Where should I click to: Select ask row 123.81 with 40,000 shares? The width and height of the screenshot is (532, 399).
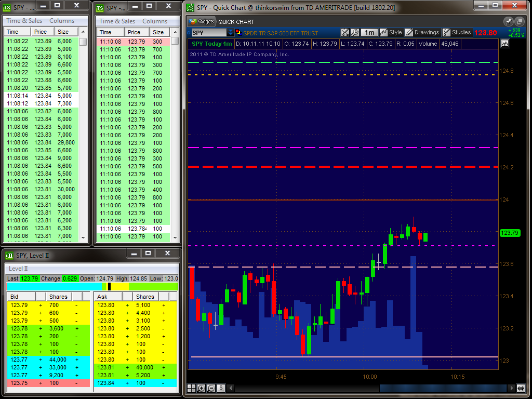tap(136, 367)
